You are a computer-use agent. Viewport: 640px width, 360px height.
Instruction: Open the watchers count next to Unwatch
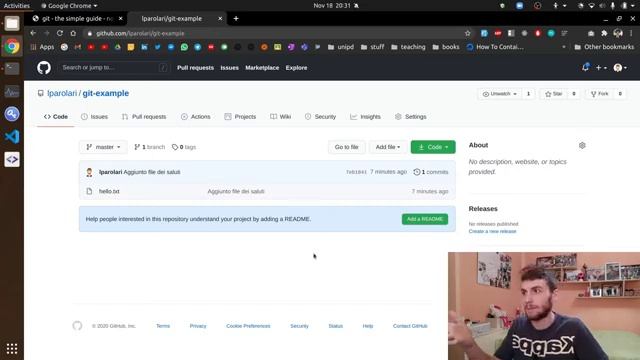point(528,94)
